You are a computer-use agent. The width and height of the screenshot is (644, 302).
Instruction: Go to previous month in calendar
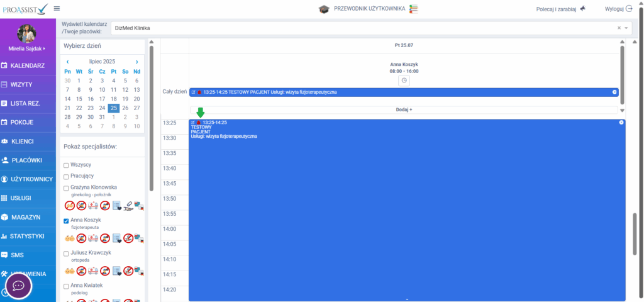[68, 62]
